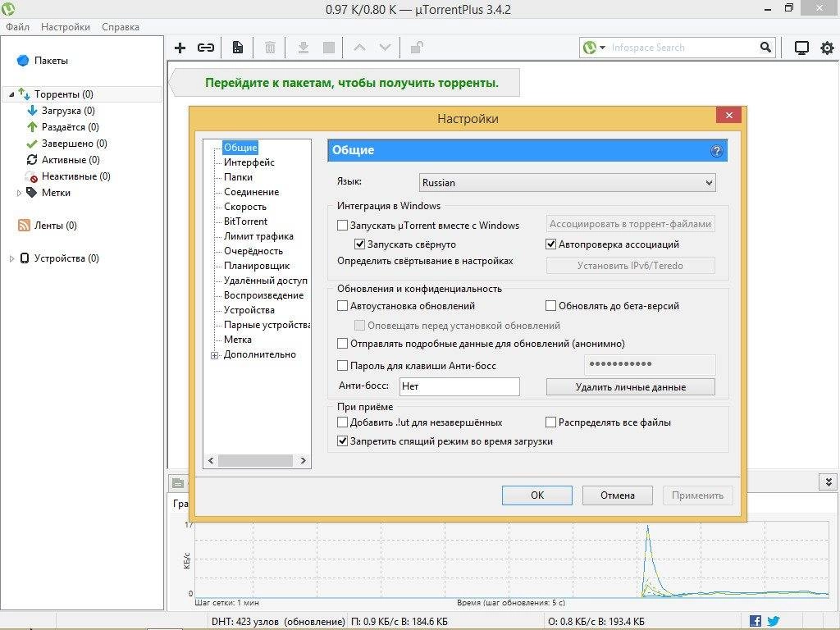Uncheck Запретить спящий режим во время загрузки
The image size is (840, 630).
pyautogui.click(x=342, y=441)
